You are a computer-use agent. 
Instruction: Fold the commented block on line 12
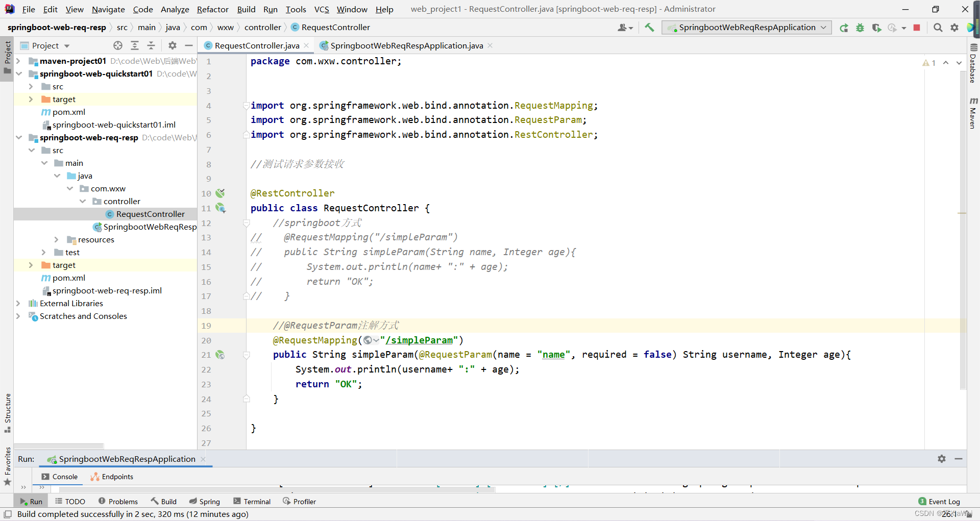(x=247, y=223)
